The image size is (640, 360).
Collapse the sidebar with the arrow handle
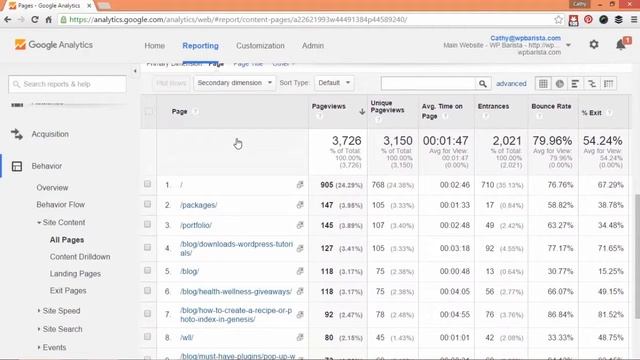pos(135,71)
